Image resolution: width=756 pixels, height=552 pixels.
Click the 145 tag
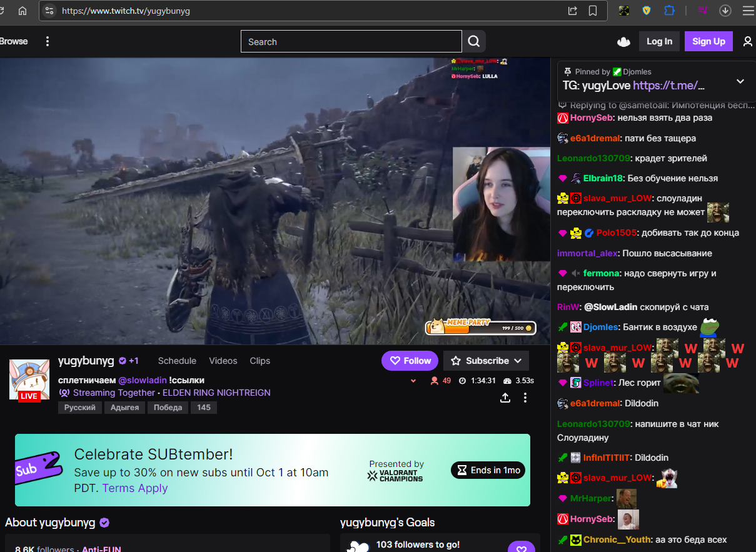(204, 408)
